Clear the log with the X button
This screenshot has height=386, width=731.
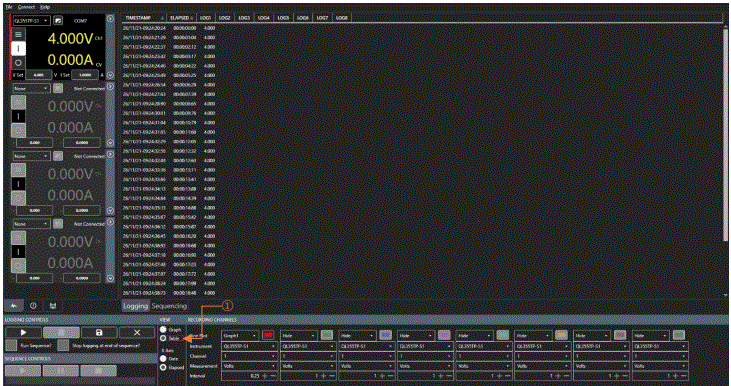pyautogui.click(x=137, y=332)
